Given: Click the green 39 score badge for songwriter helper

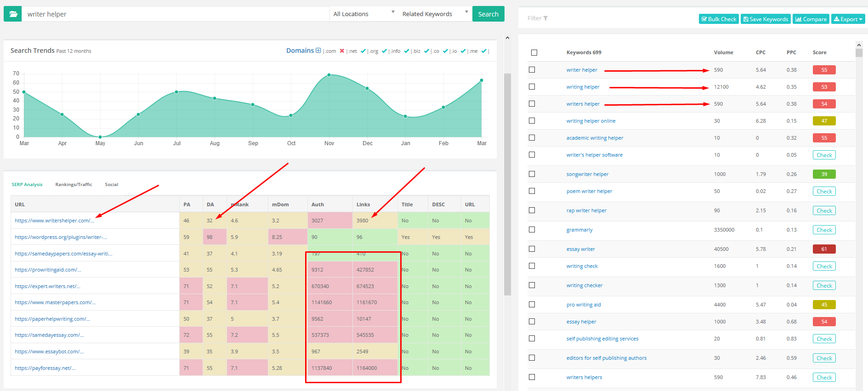Looking at the screenshot, I should [824, 174].
